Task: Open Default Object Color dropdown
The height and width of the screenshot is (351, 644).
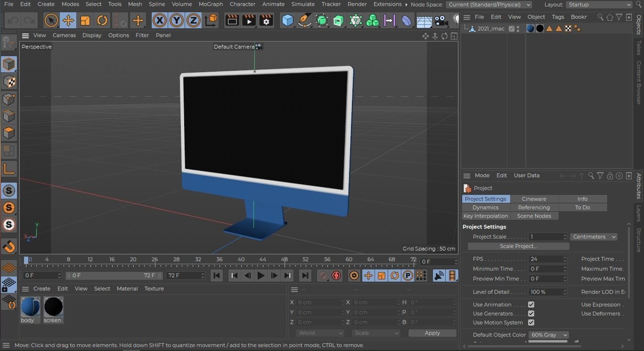Action: pyautogui.click(x=549, y=335)
